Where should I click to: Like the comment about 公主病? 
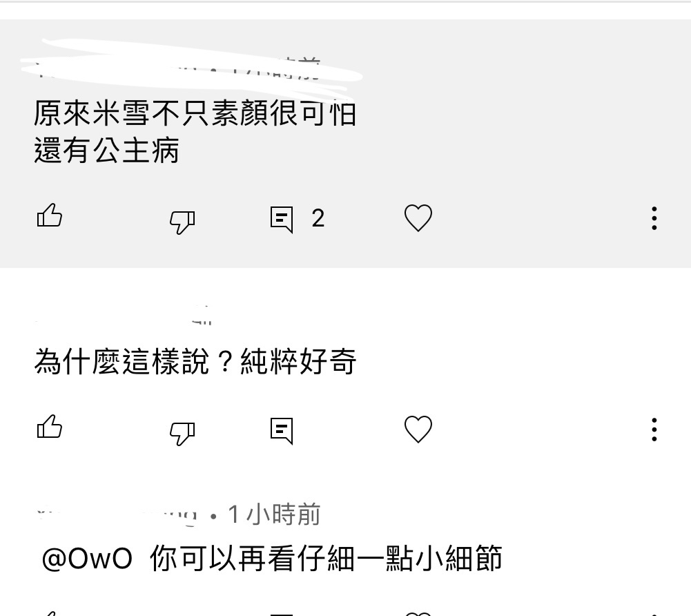(50, 216)
